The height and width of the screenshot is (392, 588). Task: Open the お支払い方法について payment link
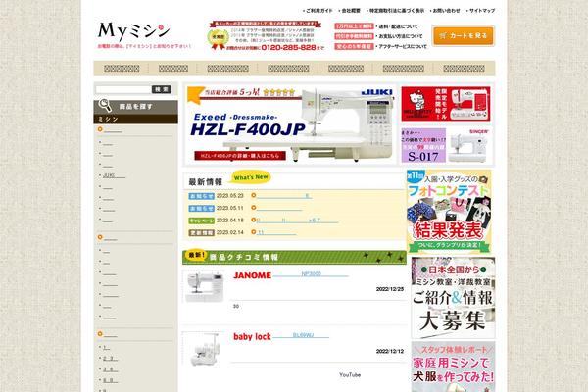pos(400,36)
